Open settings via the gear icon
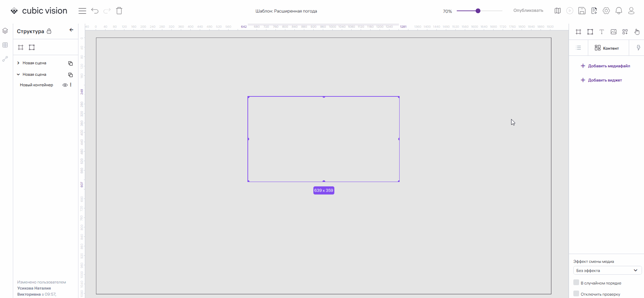 pyautogui.click(x=606, y=11)
